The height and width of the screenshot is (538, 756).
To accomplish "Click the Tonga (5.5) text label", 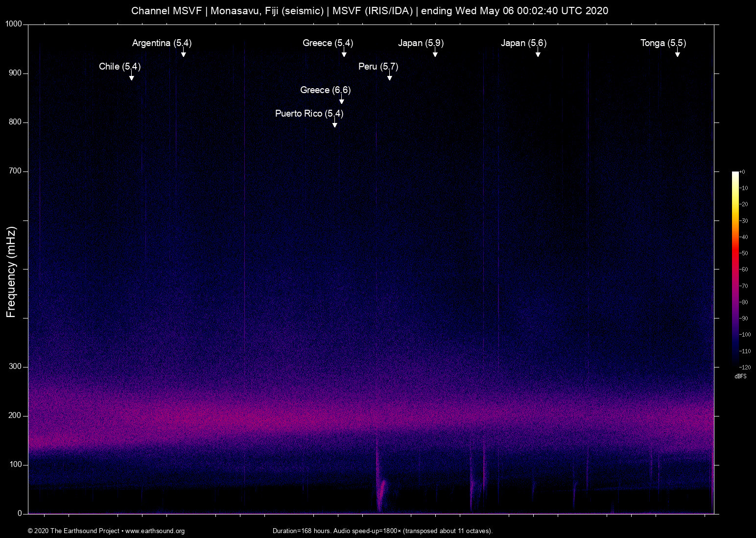I will click(663, 43).
